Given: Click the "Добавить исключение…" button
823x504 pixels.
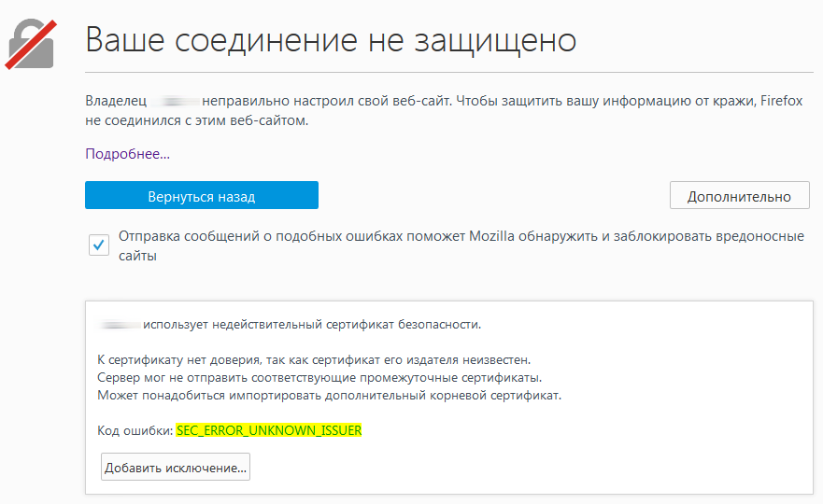Looking at the screenshot, I should pyautogui.click(x=176, y=468).
